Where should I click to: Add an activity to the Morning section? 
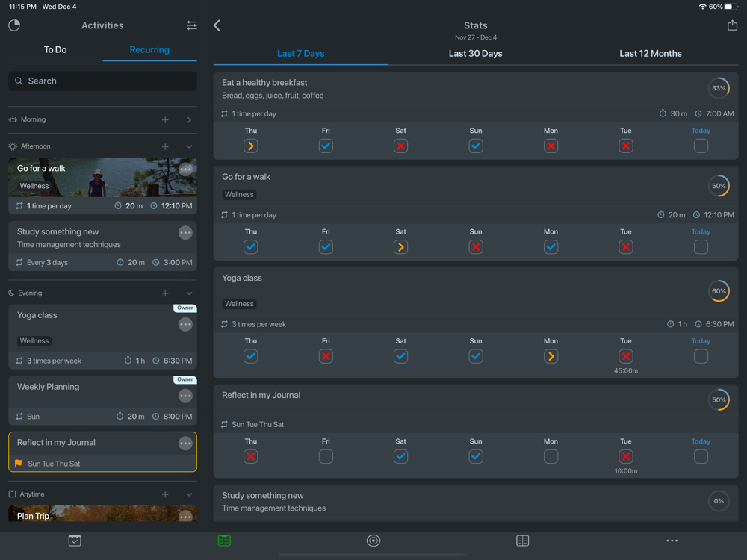(x=165, y=119)
